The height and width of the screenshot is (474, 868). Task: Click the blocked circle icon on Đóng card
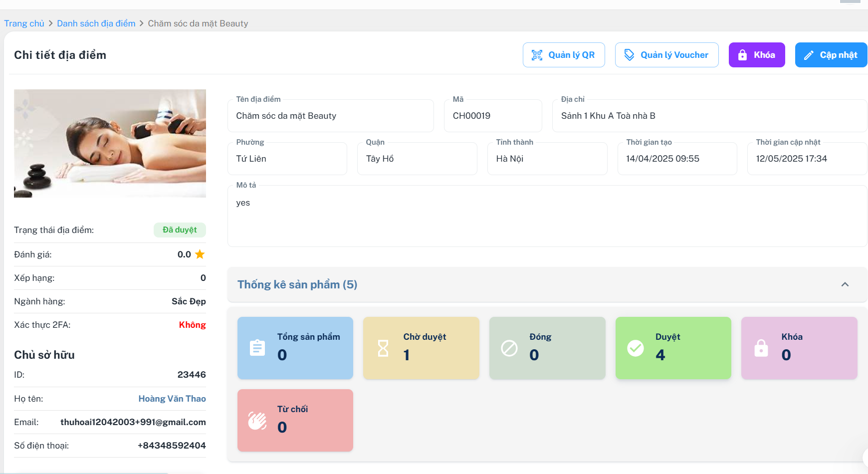point(509,348)
